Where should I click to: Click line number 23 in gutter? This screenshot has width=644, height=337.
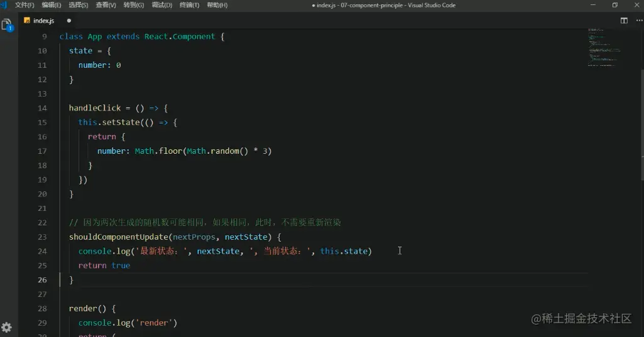point(42,237)
